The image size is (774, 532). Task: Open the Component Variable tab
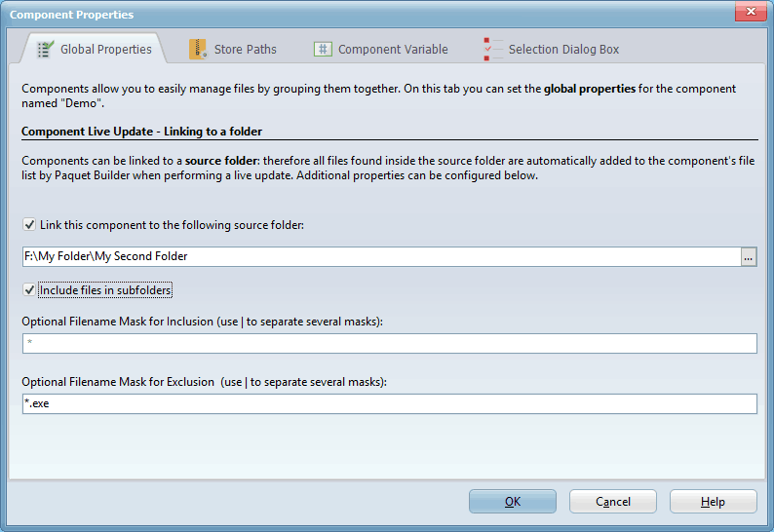392,49
